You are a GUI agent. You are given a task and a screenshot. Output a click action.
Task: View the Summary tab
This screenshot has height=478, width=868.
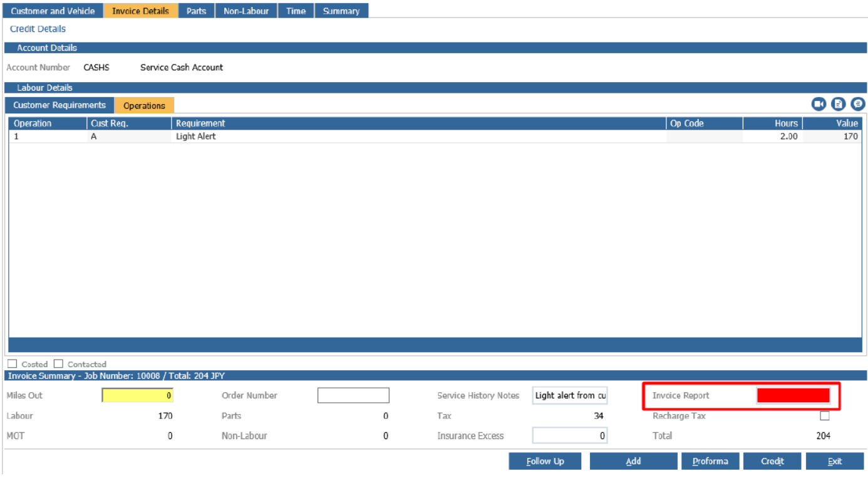341,11
